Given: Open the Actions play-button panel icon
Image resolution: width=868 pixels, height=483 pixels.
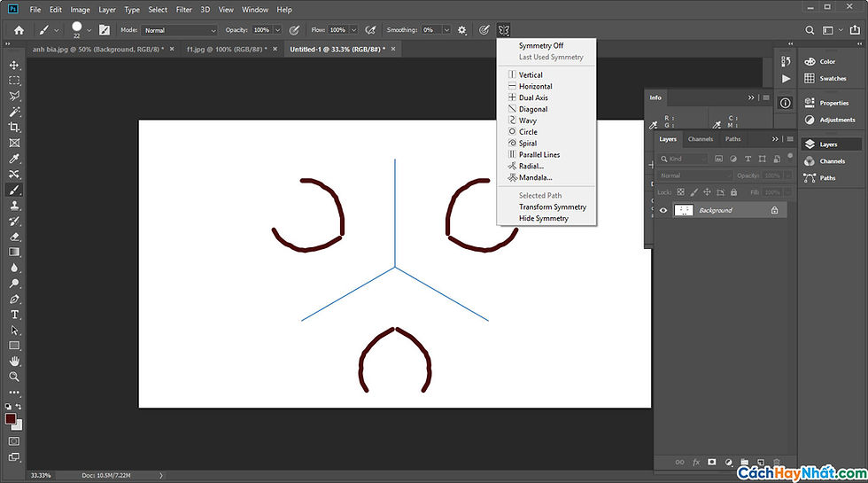Looking at the screenshot, I should [786, 79].
